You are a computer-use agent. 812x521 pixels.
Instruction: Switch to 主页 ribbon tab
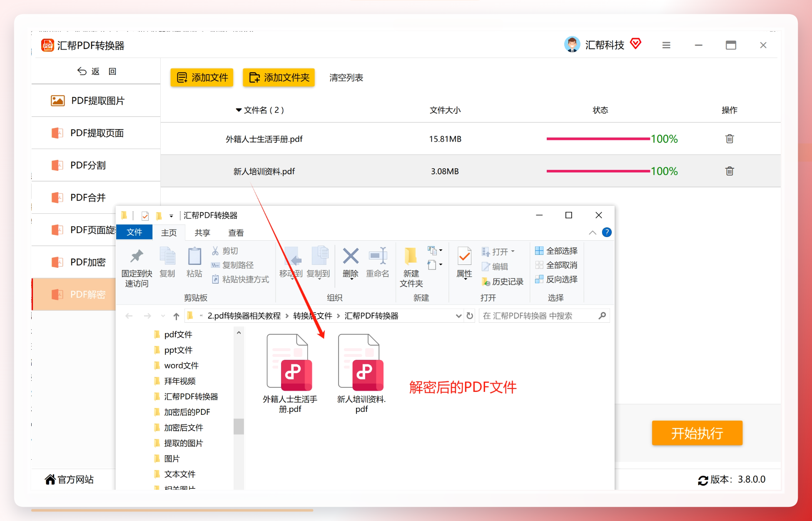tap(169, 233)
